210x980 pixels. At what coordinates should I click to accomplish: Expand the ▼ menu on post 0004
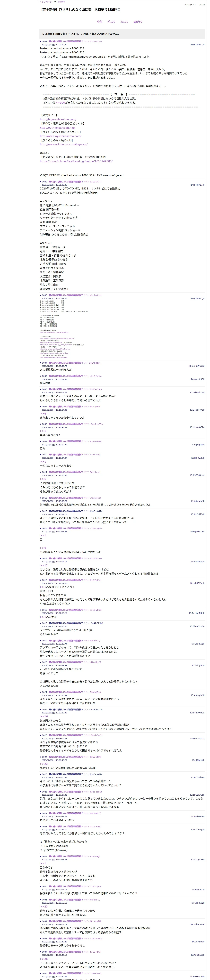point(41,363)
